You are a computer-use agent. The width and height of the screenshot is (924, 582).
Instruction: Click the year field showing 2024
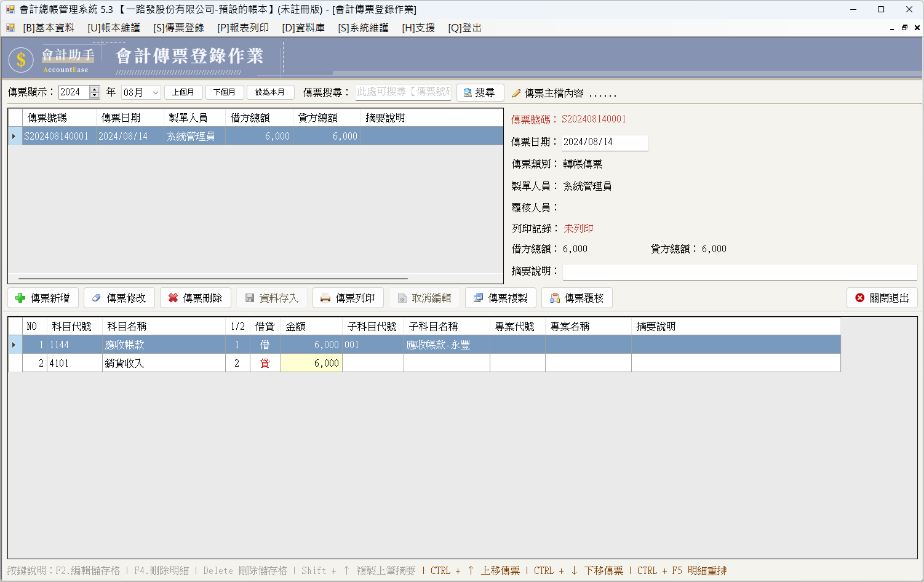click(x=74, y=92)
